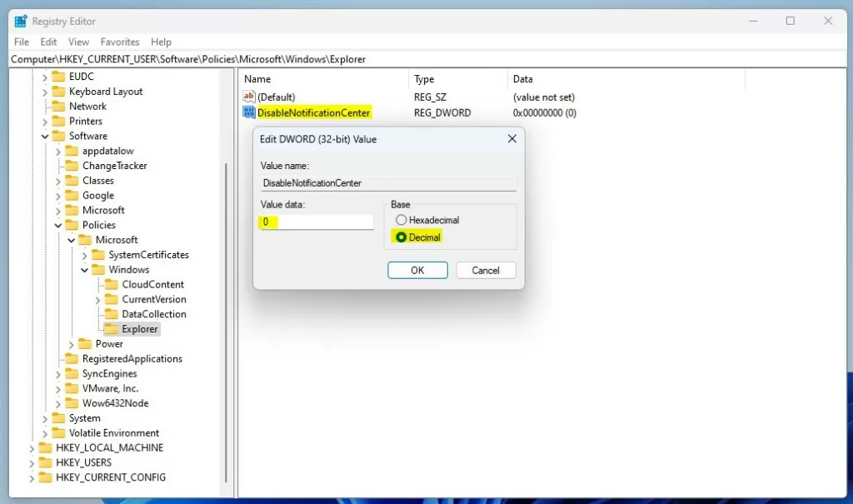The width and height of the screenshot is (853, 504).
Task: Click the appdatalow folder icon
Action: pos(72,151)
